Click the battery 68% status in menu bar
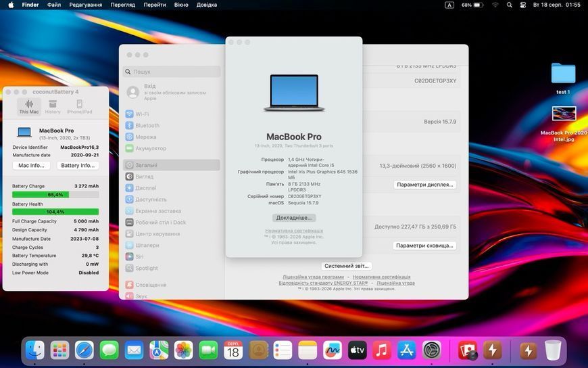The image size is (588, 368). click(x=472, y=5)
